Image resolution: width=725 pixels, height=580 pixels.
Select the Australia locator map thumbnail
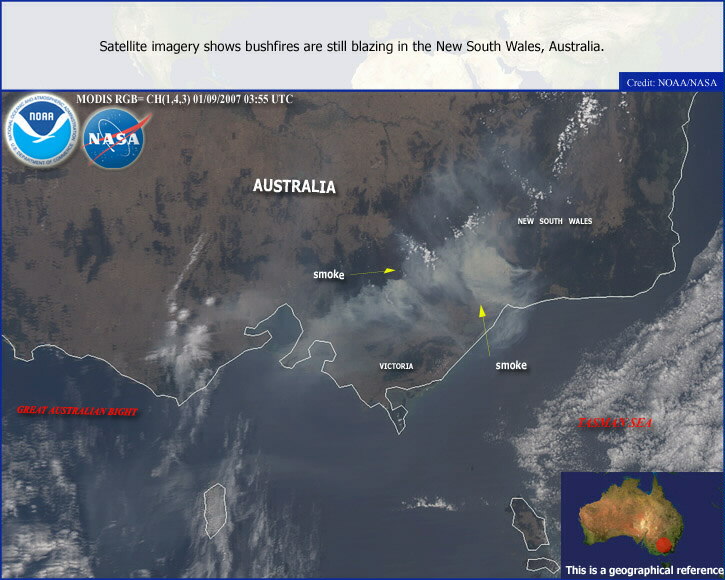642,524
